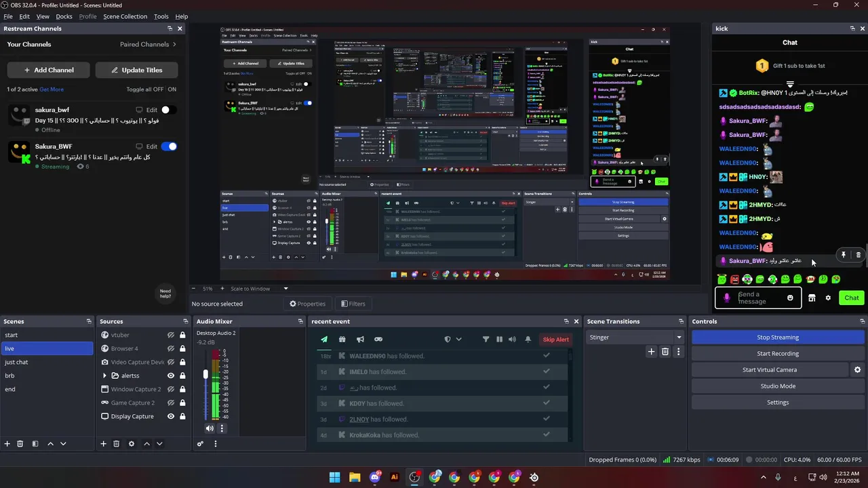Select the gift icon in recent event
This screenshot has height=488, width=868.
click(342, 340)
